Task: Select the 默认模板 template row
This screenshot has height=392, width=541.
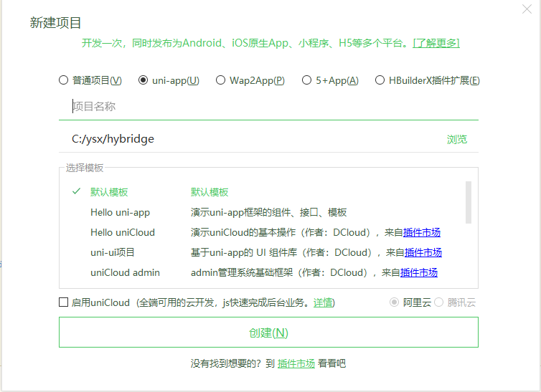Action: tap(268, 192)
